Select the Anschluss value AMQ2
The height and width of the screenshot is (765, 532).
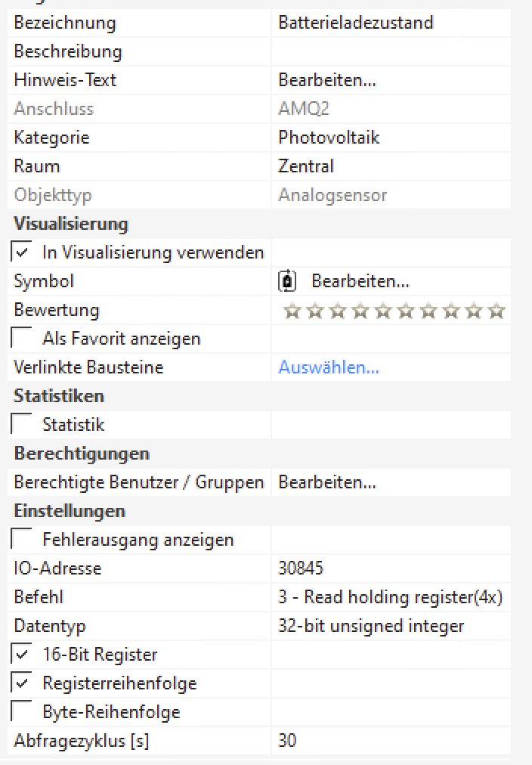[304, 109]
